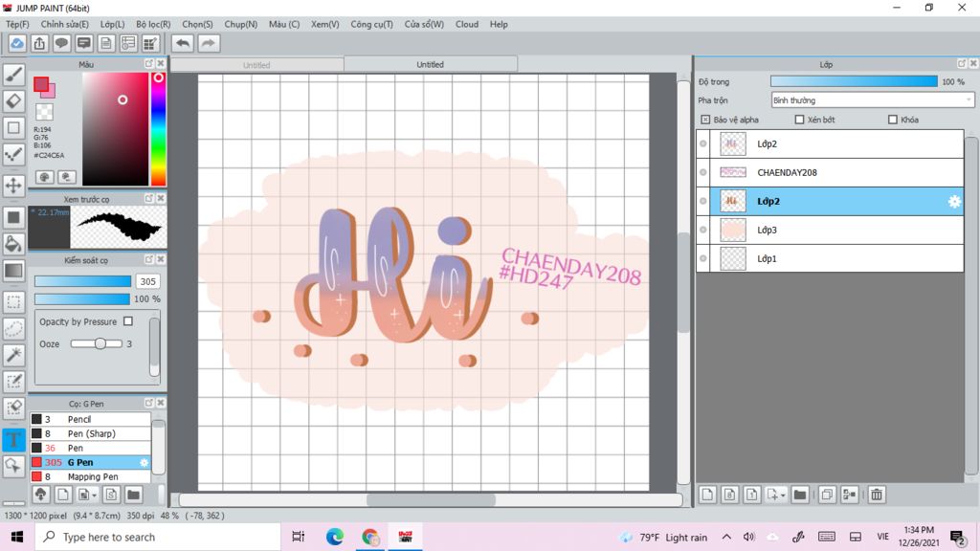Hide the CHAENDAY208 layer
The width and height of the screenshot is (980, 551).
(x=703, y=172)
